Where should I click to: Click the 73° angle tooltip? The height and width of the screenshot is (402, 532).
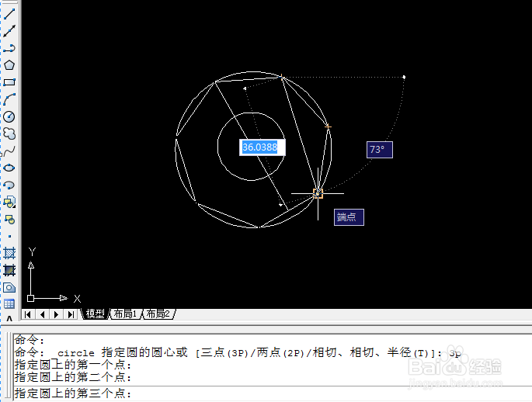click(x=380, y=150)
